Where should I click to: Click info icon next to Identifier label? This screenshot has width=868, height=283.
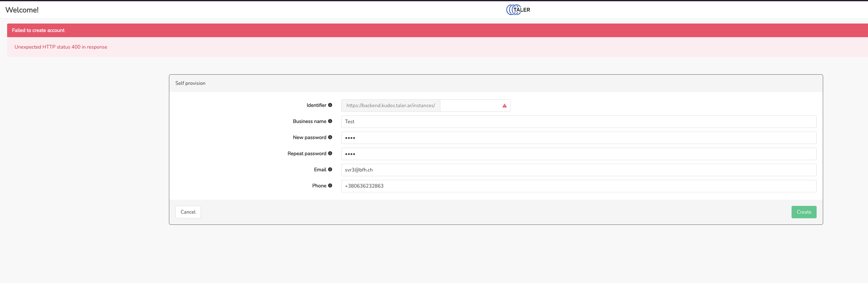pyautogui.click(x=330, y=105)
